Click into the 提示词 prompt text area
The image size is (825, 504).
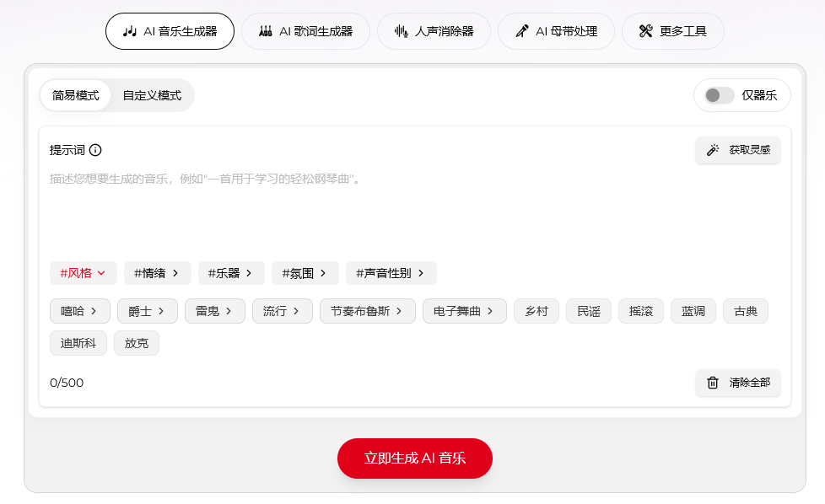tap(413, 211)
